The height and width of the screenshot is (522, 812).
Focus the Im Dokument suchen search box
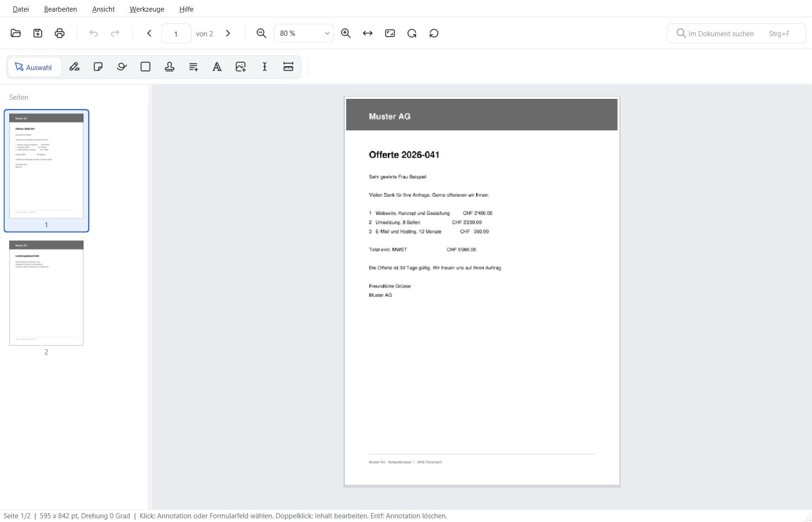tap(736, 33)
